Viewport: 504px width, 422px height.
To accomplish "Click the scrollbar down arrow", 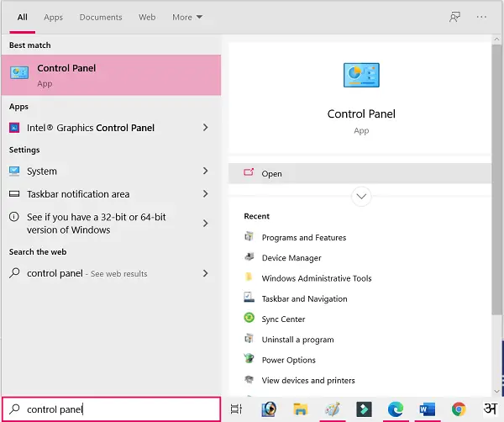I will coord(496,392).
